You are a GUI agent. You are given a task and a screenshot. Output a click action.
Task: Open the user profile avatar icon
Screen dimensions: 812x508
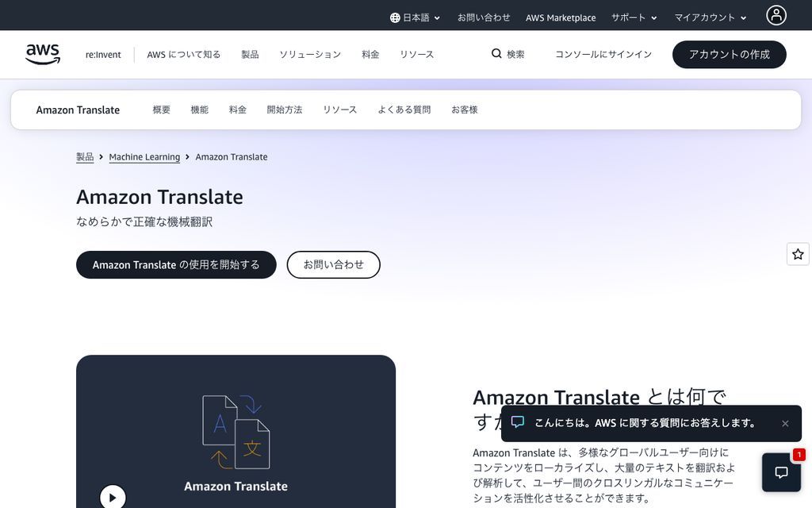[776, 15]
